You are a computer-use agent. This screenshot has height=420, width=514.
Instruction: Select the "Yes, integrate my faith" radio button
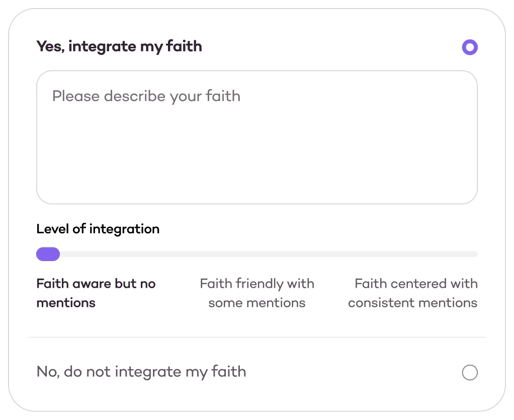pyautogui.click(x=470, y=47)
